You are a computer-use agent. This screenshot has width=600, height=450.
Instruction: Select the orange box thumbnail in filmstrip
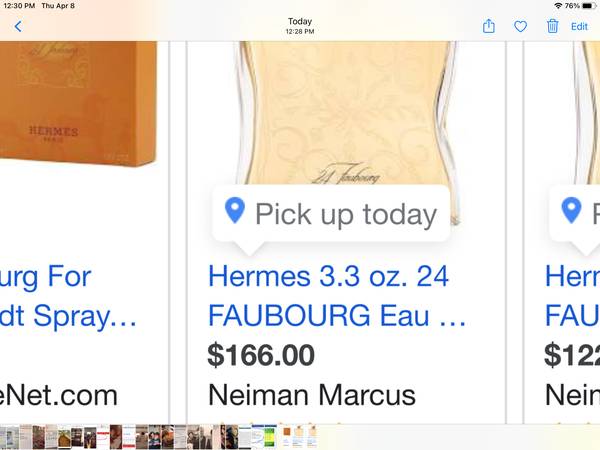(x=286, y=437)
